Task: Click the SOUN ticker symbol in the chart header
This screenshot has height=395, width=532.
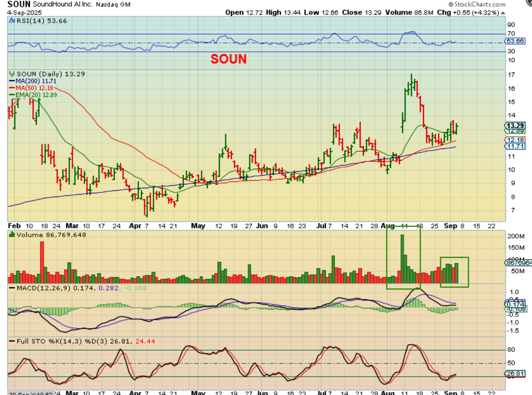Action: coord(19,4)
